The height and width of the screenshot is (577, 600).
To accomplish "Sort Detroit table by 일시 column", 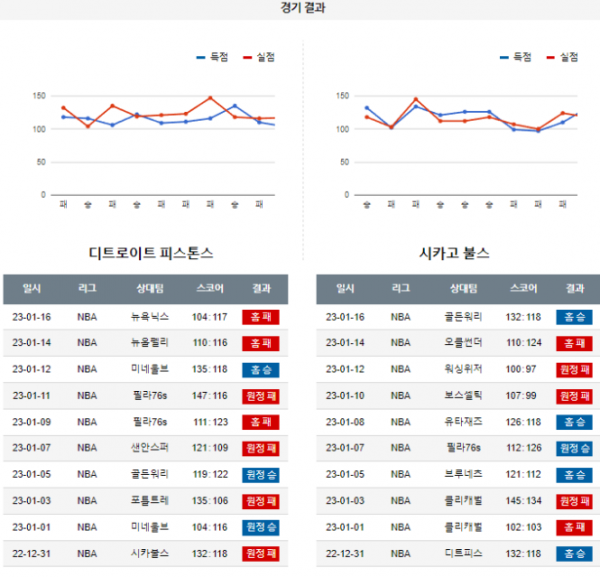I will (x=31, y=288).
